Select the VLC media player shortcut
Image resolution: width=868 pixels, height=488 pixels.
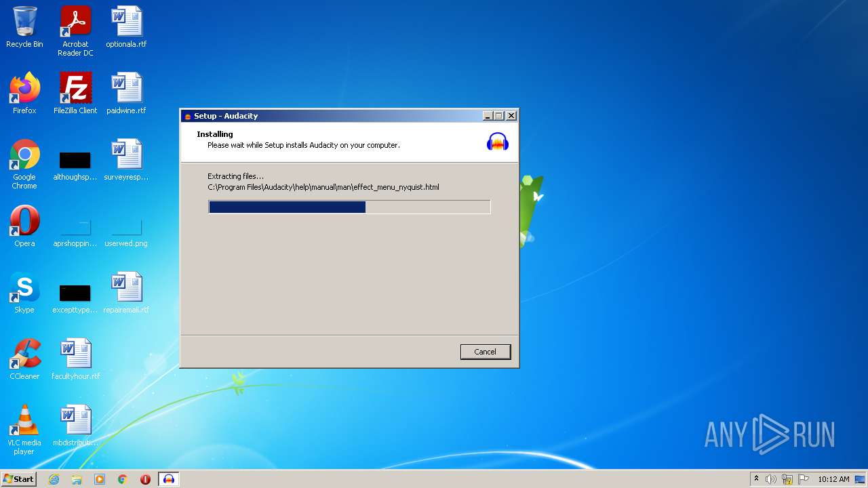24,430
